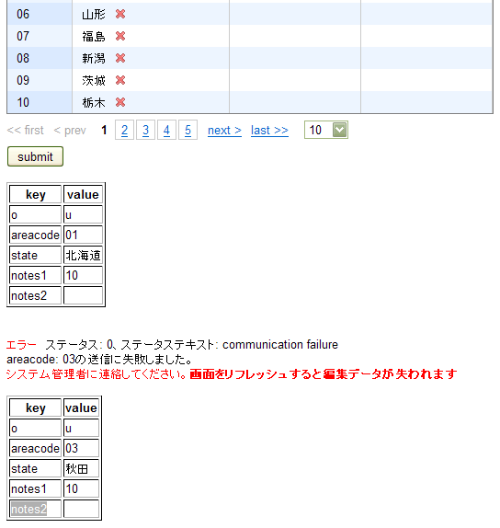The height and width of the screenshot is (528, 500).
Task: Go to page 5
Action: tap(188, 130)
